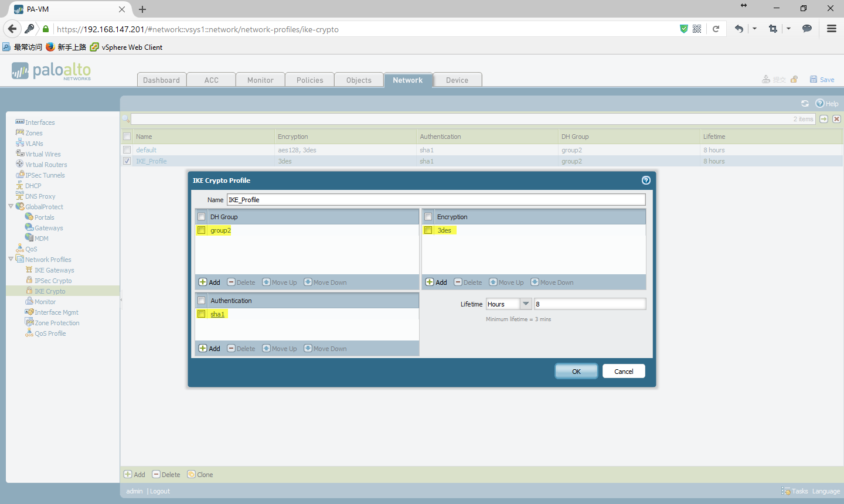This screenshot has height=504, width=844.
Task: Switch to the Policies tab
Action: pos(310,80)
